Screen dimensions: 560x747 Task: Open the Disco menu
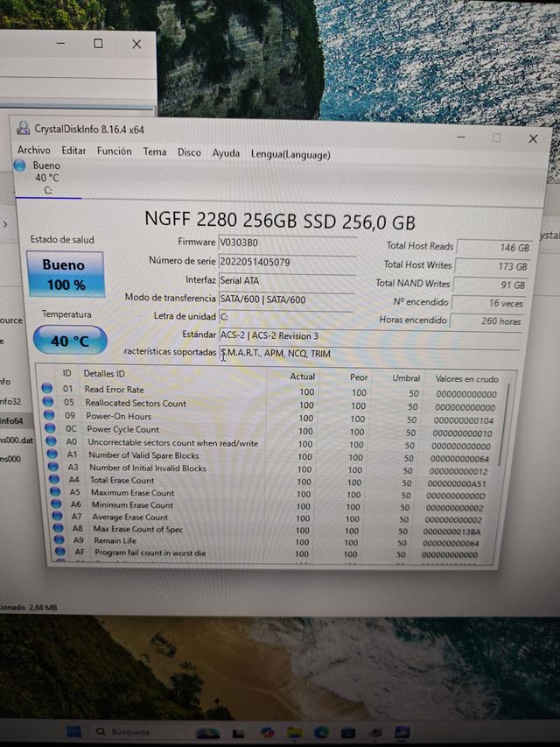[189, 152]
